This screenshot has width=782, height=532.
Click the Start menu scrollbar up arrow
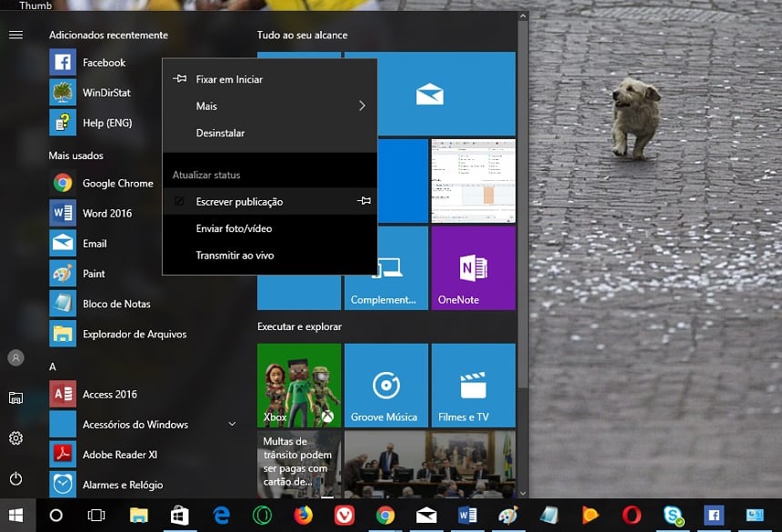pyautogui.click(x=523, y=16)
